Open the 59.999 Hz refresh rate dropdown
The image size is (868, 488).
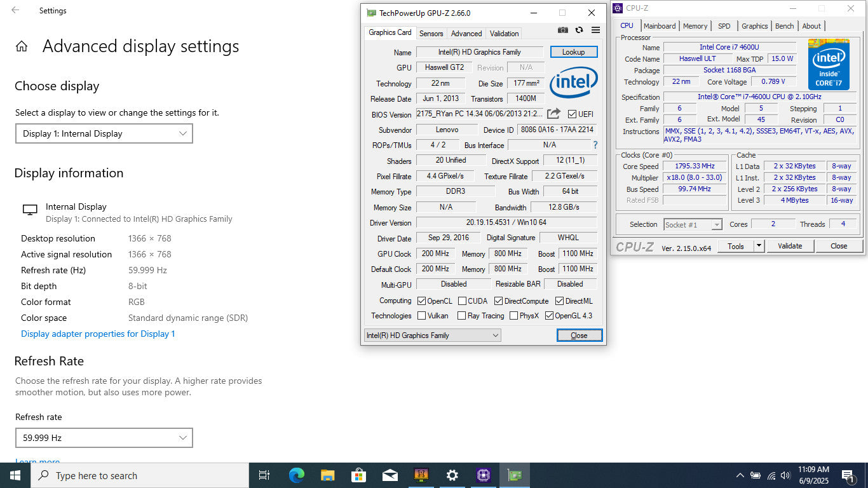[x=104, y=438]
